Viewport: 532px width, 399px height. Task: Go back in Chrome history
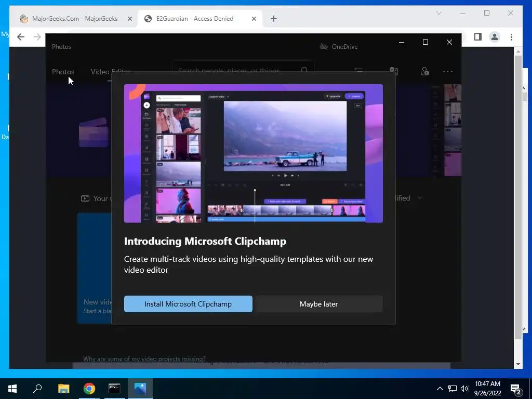coord(21,37)
